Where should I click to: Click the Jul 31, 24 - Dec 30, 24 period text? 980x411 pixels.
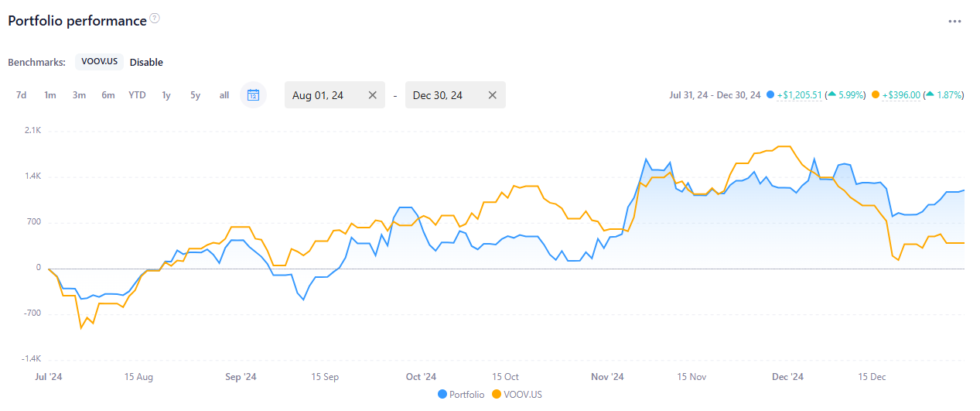pos(715,95)
